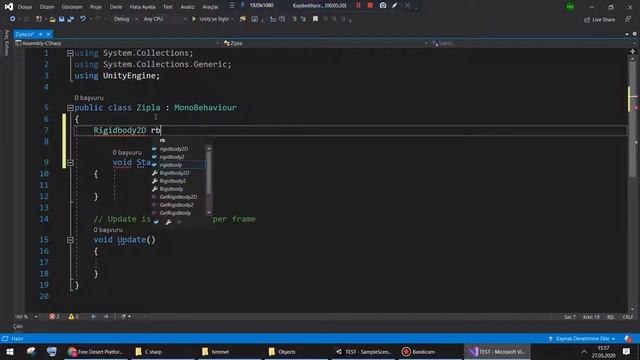Save the current file with disk icon
640x360 pixels.
tap(62, 19)
